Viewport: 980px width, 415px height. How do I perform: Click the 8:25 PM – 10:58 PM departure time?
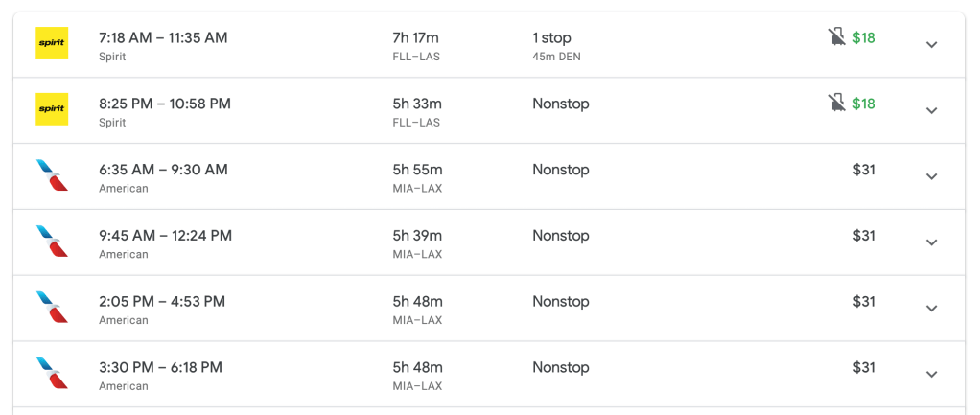[165, 104]
